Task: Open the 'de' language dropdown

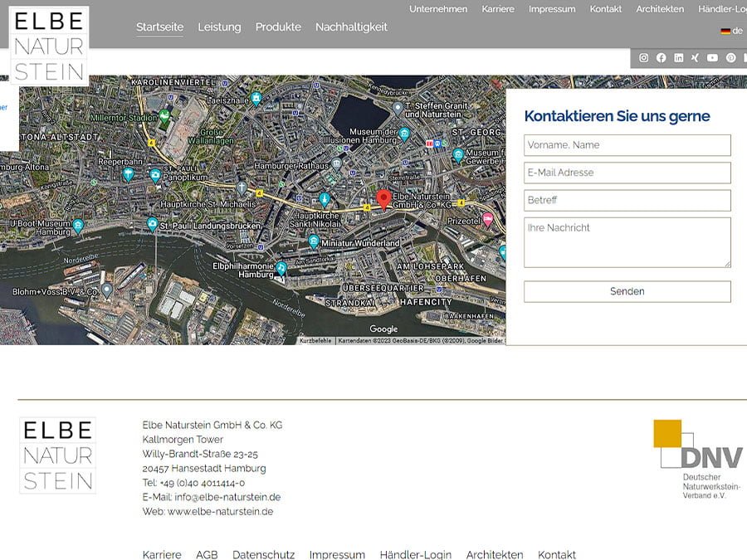Action: point(734,31)
